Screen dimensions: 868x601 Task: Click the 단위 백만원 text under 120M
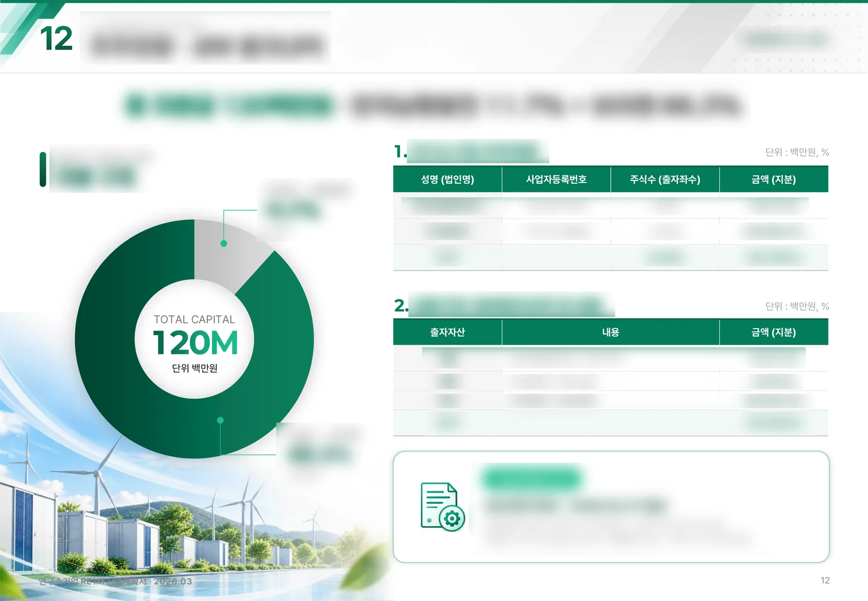point(195,368)
